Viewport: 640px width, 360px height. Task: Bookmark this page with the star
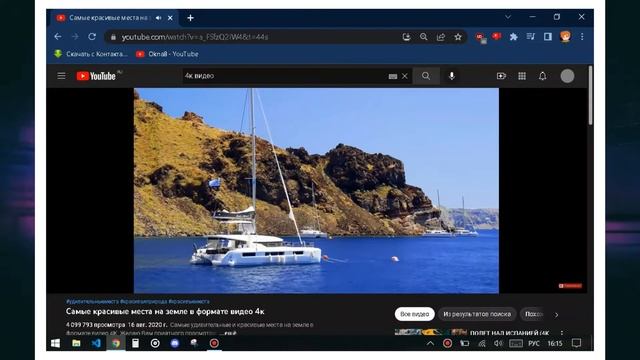tap(458, 37)
